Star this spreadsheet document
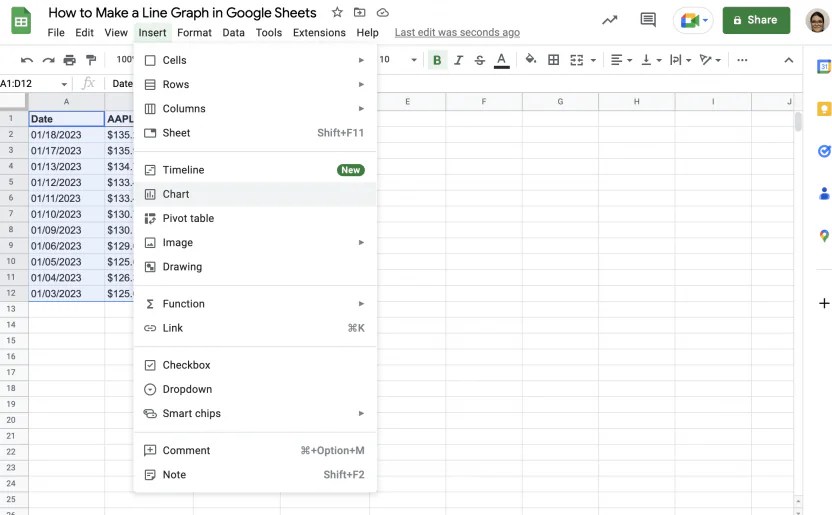The image size is (832, 515). (x=337, y=12)
